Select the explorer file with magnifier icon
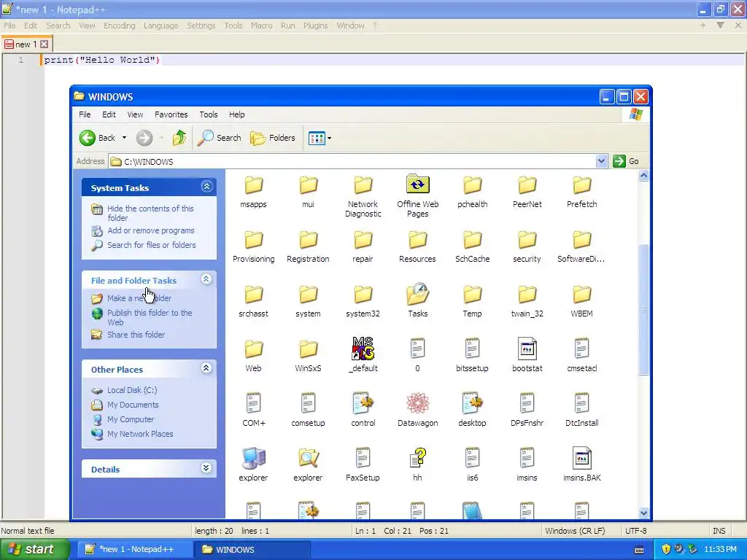The image size is (747, 560). tap(309, 459)
